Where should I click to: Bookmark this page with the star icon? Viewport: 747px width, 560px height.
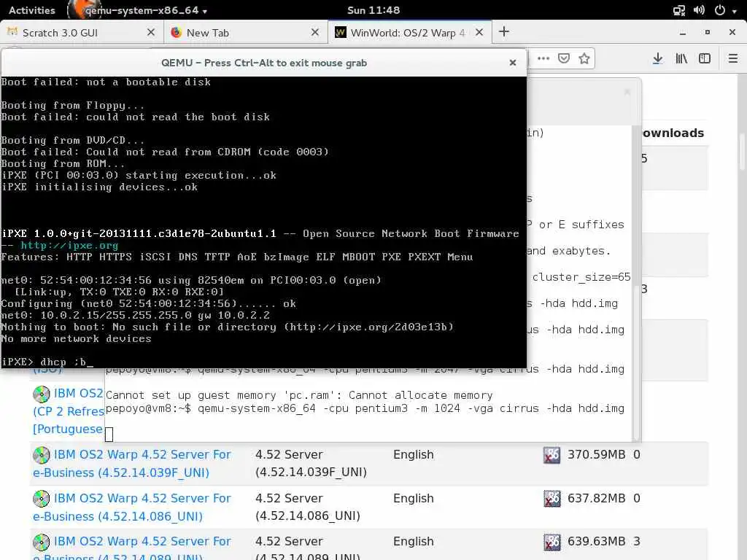coord(584,58)
